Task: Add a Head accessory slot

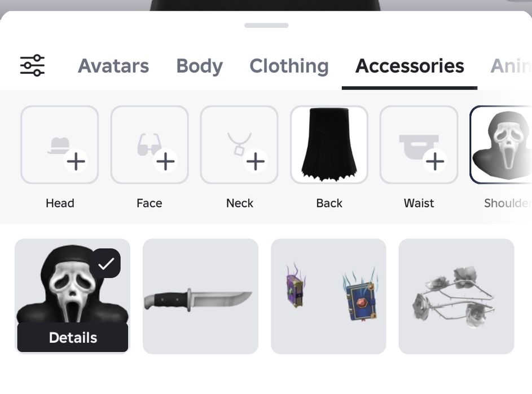Action: [60, 145]
